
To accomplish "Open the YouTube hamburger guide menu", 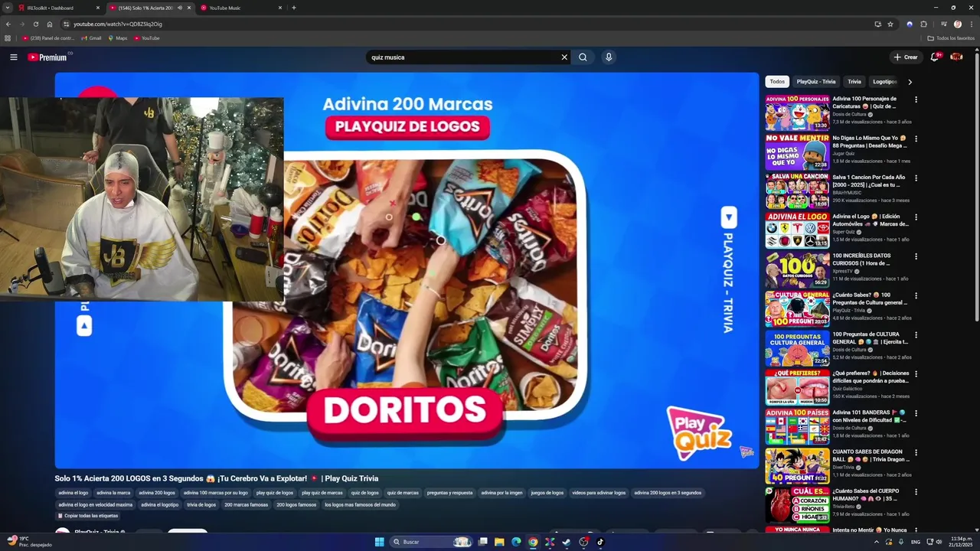I will [x=13, y=57].
